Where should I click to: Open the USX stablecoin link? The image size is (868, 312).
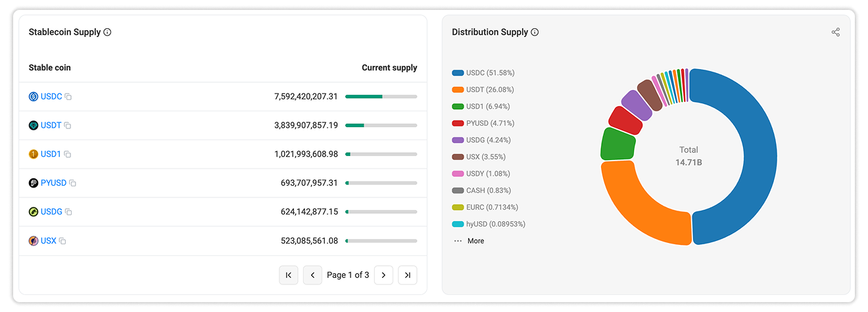tap(49, 241)
